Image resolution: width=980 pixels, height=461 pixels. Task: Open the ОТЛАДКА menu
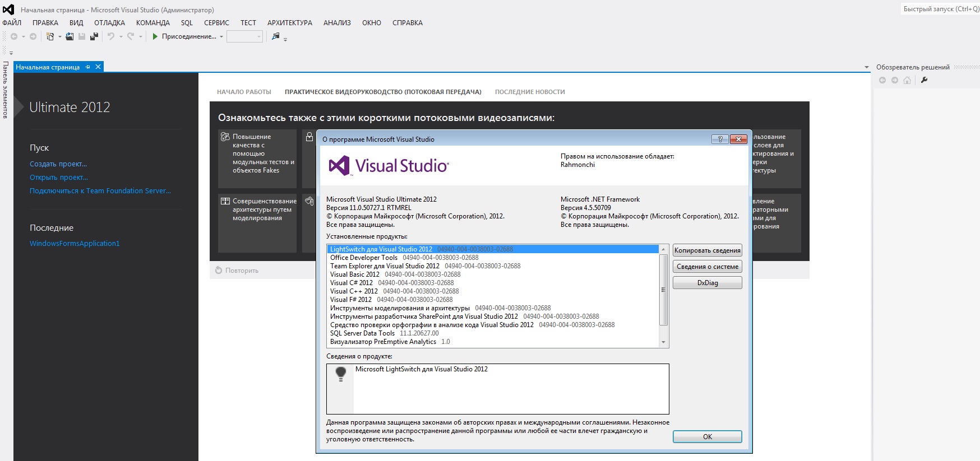(x=109, y=23)
